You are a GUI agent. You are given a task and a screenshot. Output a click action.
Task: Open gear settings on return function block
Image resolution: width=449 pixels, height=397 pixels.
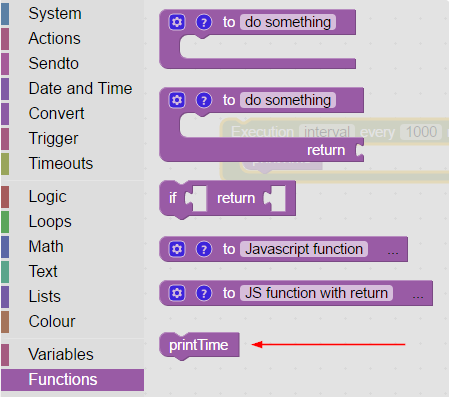coord(177,100)
